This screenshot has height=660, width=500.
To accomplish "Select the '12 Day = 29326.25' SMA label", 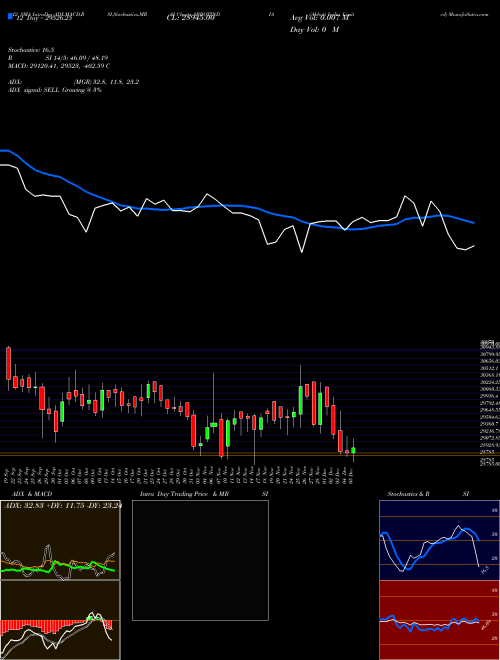I will coord(43,18).
